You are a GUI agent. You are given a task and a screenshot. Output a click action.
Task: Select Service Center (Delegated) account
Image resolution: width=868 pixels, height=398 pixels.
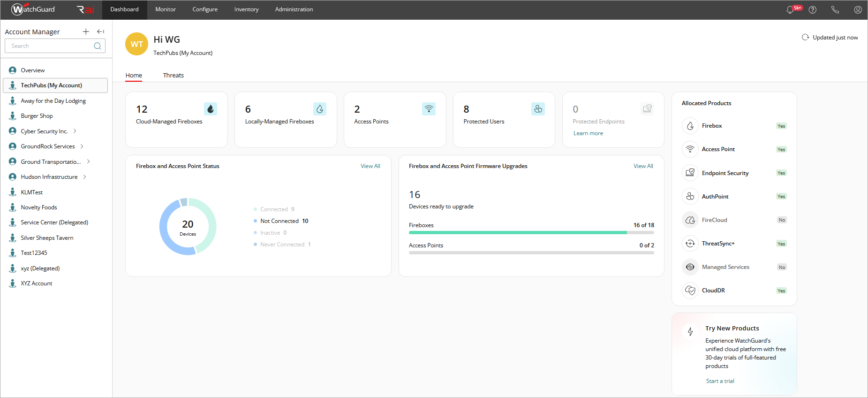pos(55,222)
